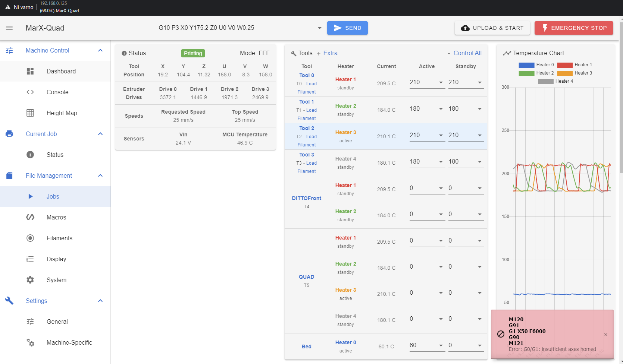Click the Dashboard grid icon
Screen dimensions: 623x364
point(30,71)
